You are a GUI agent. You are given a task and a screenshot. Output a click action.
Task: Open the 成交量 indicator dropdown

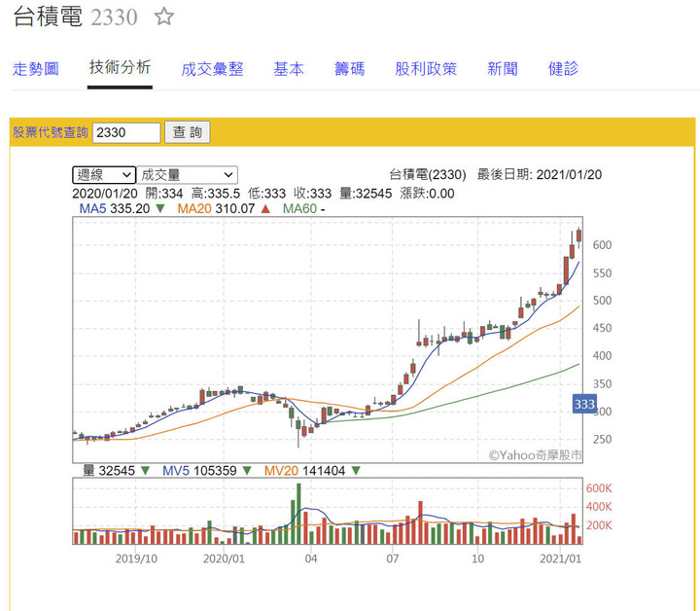(x=187, y=174)
